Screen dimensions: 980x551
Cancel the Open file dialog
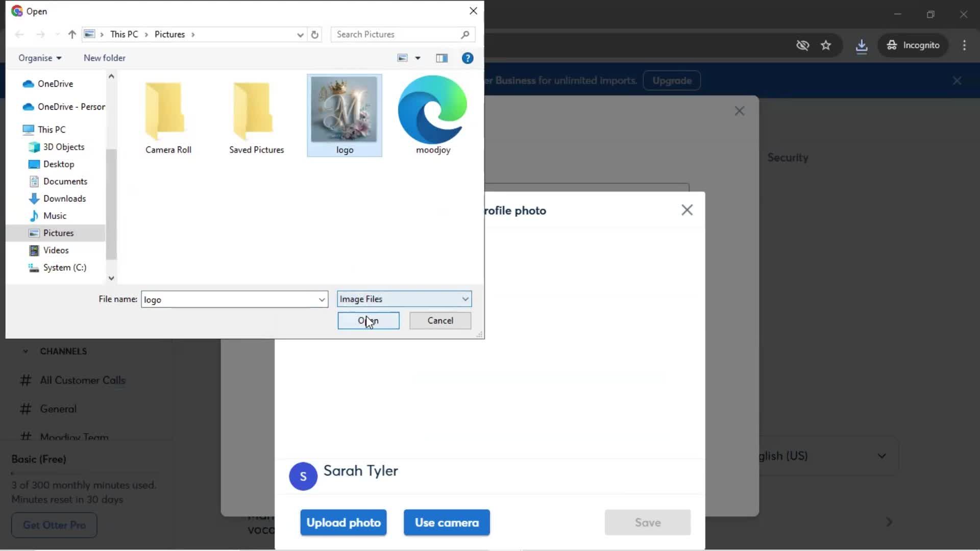point(440,321)
